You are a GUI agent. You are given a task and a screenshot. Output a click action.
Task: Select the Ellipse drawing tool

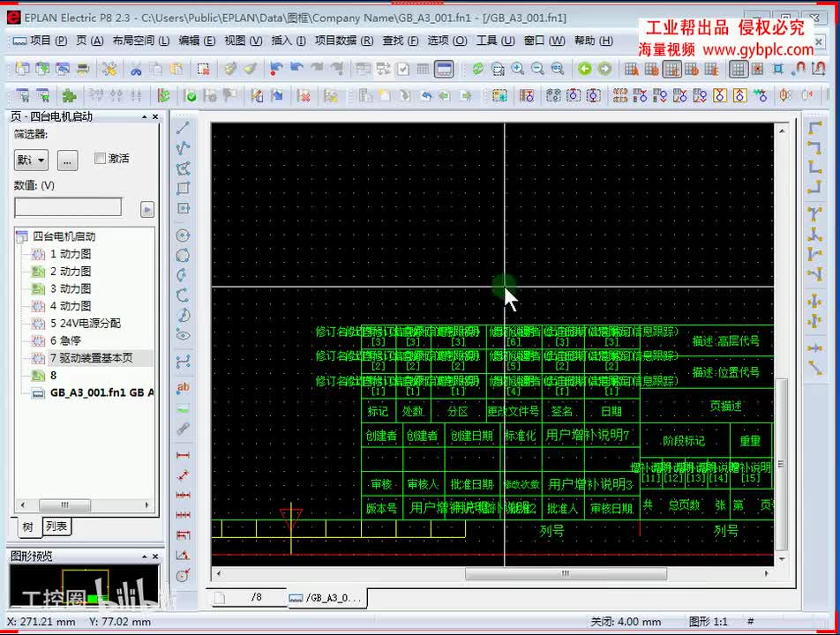pyautogui.click(x=183, y=336)
